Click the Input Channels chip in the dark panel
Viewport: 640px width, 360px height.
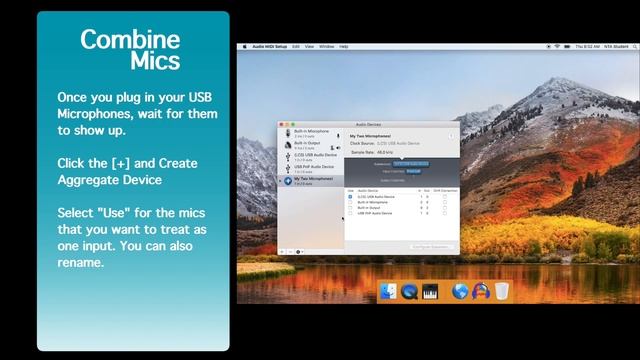click(413, 171)
